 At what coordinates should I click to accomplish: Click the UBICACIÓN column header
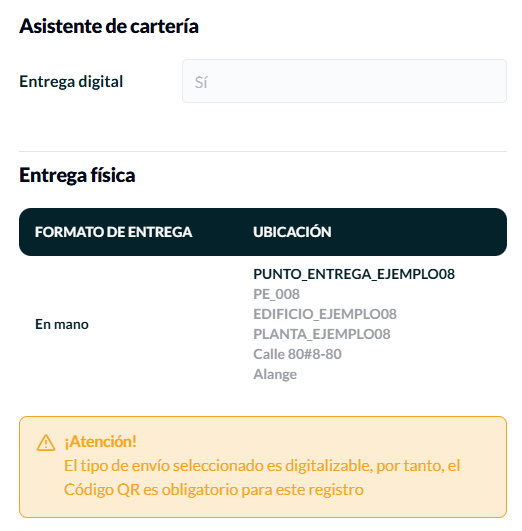click(x=292, y=232)
